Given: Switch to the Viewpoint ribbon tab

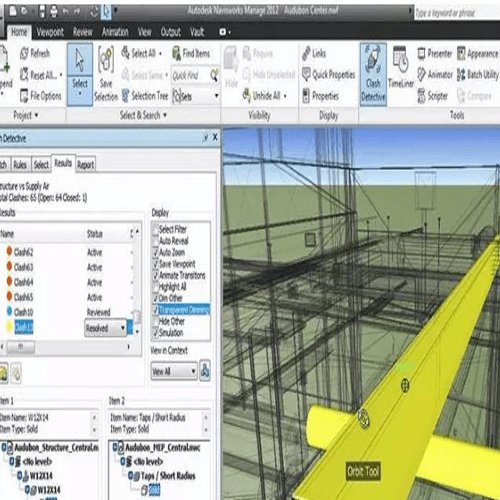Looking at the screenshot, I should point(50,32).
